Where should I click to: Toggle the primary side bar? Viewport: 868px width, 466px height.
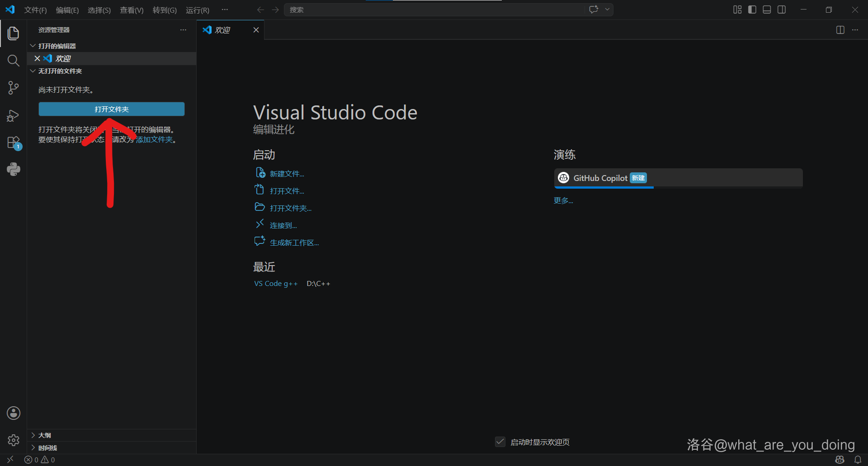[752, 10]
